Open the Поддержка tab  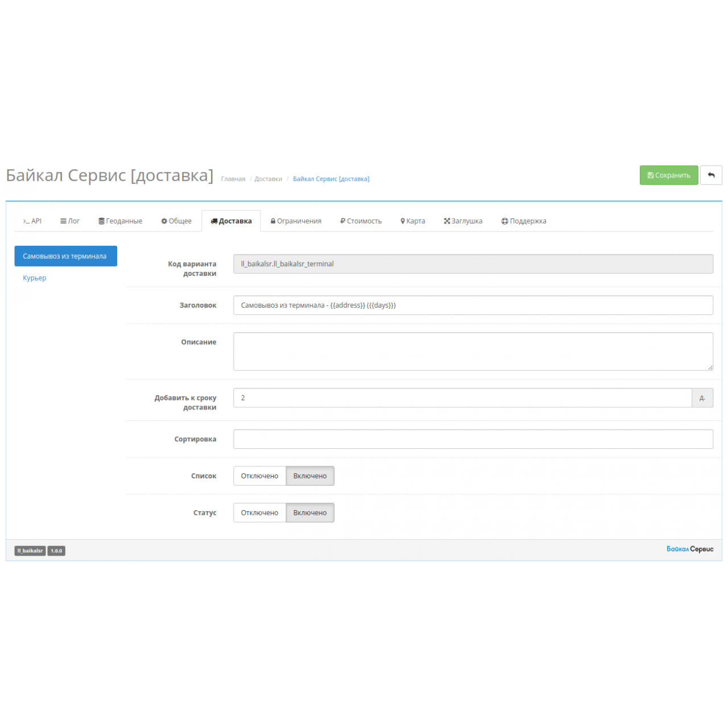tap(524, 221)
